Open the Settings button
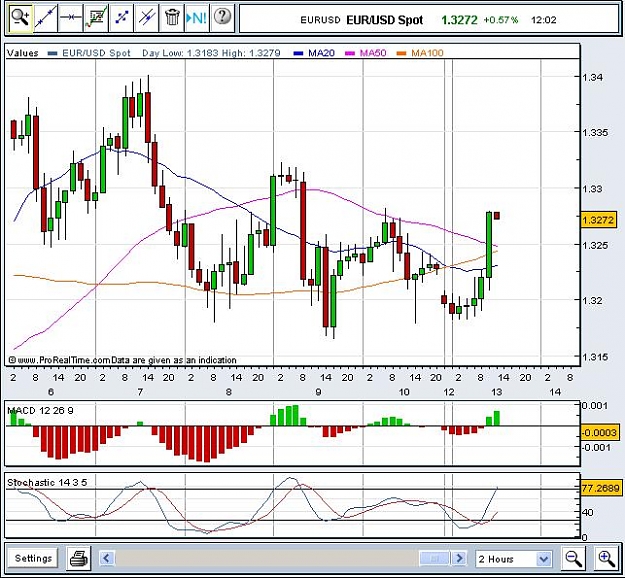The width and height of the screenshot is (625, 578). pos(33,558)
